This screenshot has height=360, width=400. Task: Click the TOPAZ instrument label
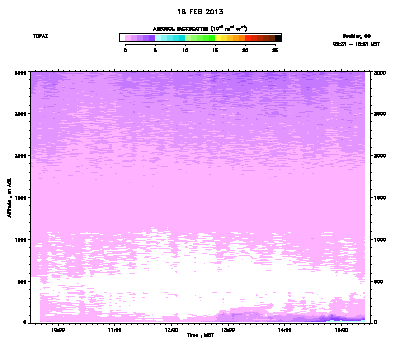[x=40, y=36]
